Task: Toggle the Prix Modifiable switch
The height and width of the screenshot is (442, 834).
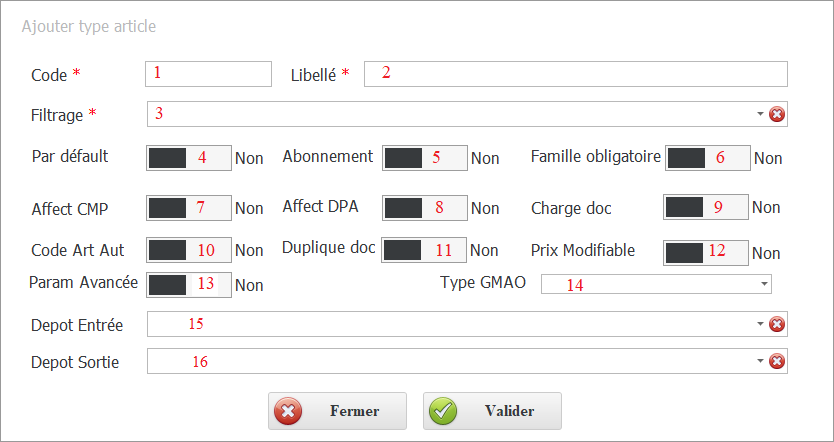Action: 706,251
